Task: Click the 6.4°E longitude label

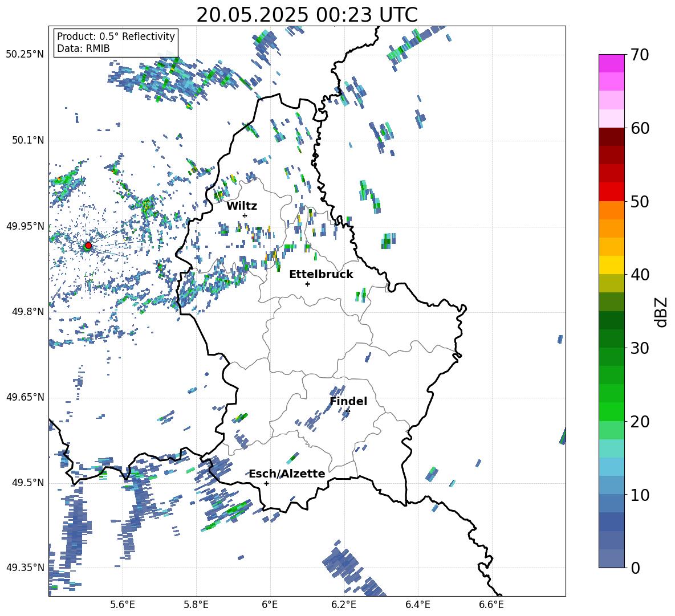Action: (x=417, y=605)
